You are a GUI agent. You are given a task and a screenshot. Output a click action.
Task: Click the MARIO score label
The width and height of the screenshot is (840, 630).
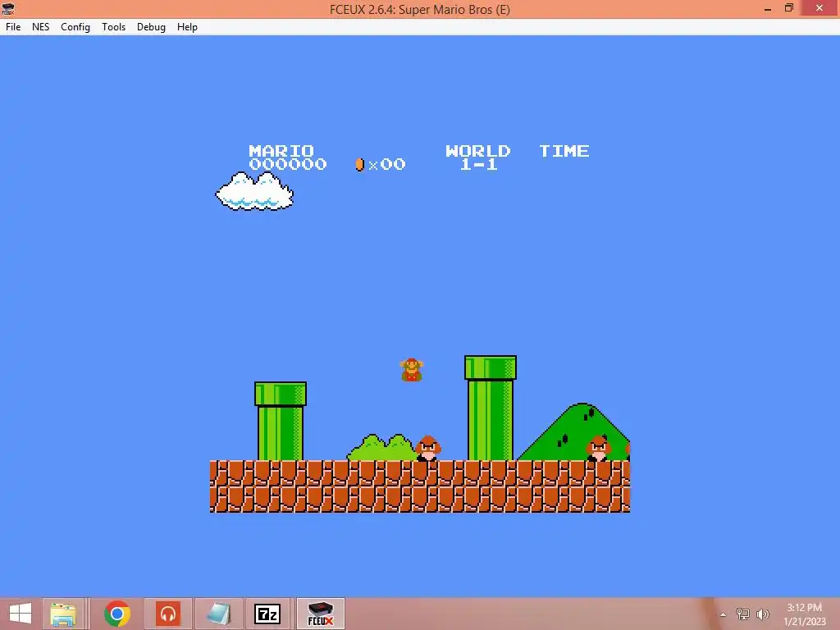click(x=281, y=151)
